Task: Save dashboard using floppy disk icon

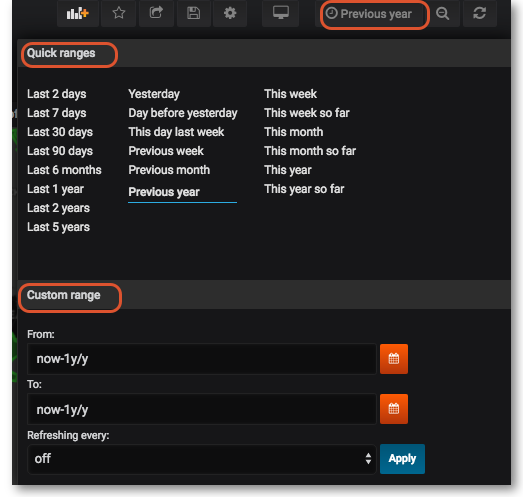Action: click(x=193, y=13)
